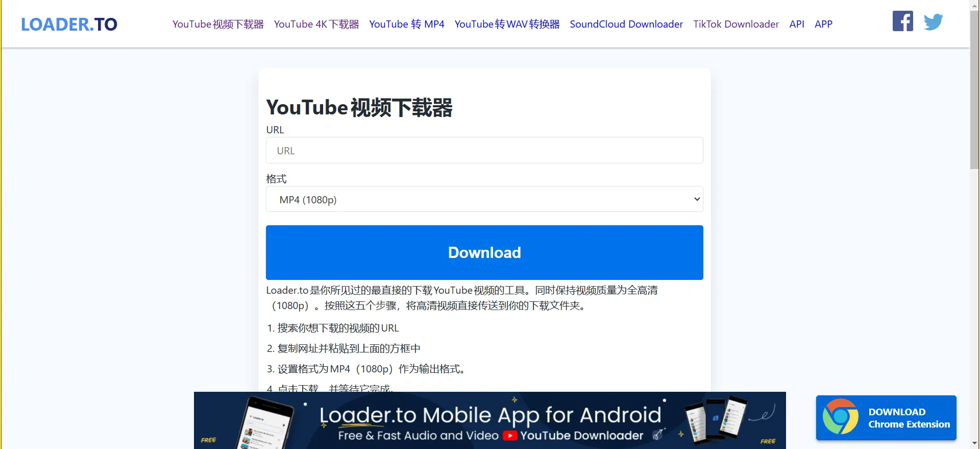The height and width of the screenshot is (449, 980).
Task: Open the API link
Action: click(x=797, y=24)
